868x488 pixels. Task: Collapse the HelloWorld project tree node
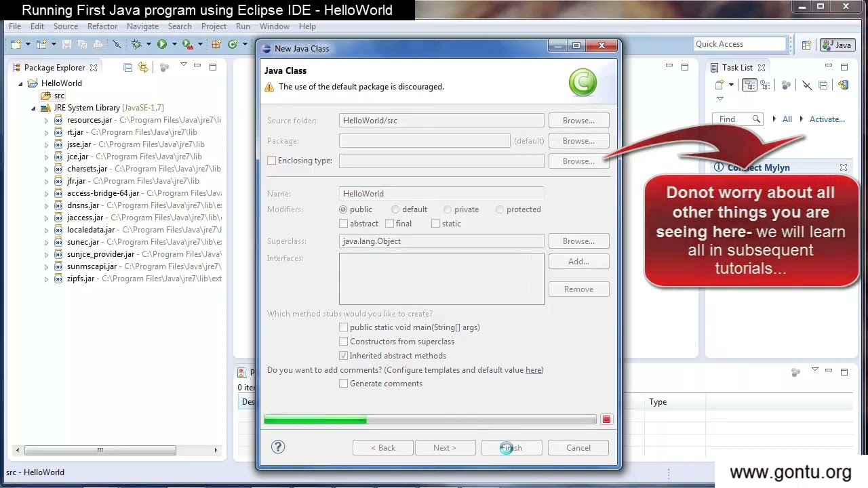[21, 83]
